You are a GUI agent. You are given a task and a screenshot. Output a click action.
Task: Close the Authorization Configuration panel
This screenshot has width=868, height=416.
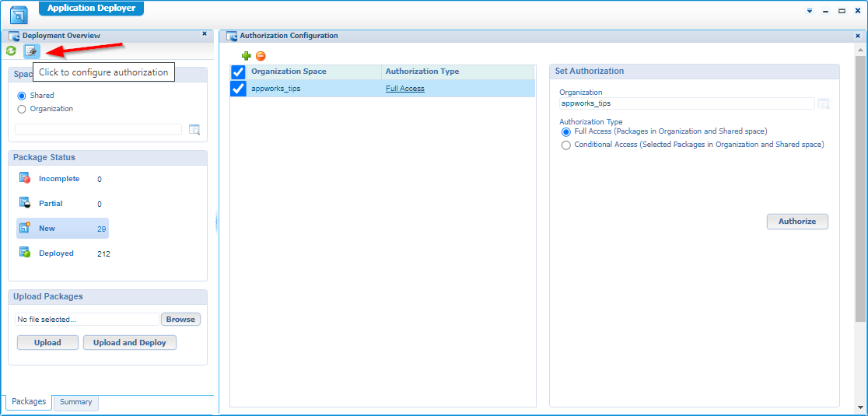(x=858, y=36)
